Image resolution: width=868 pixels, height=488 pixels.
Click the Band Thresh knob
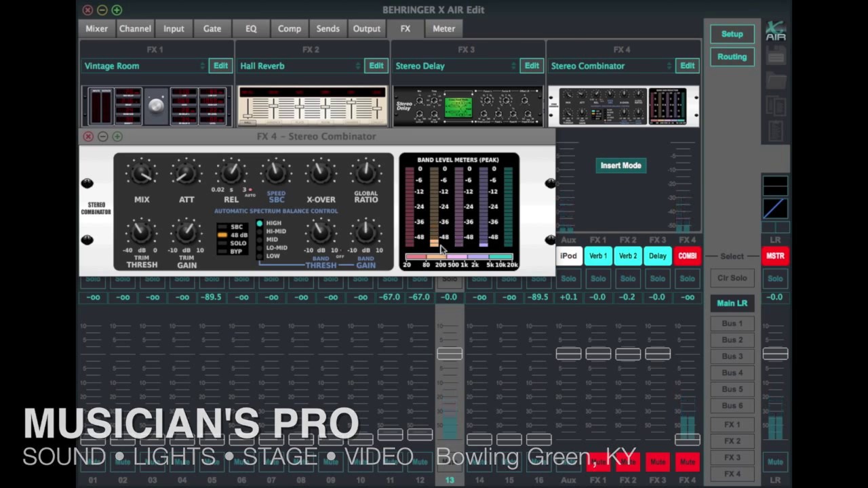(321, 232)
